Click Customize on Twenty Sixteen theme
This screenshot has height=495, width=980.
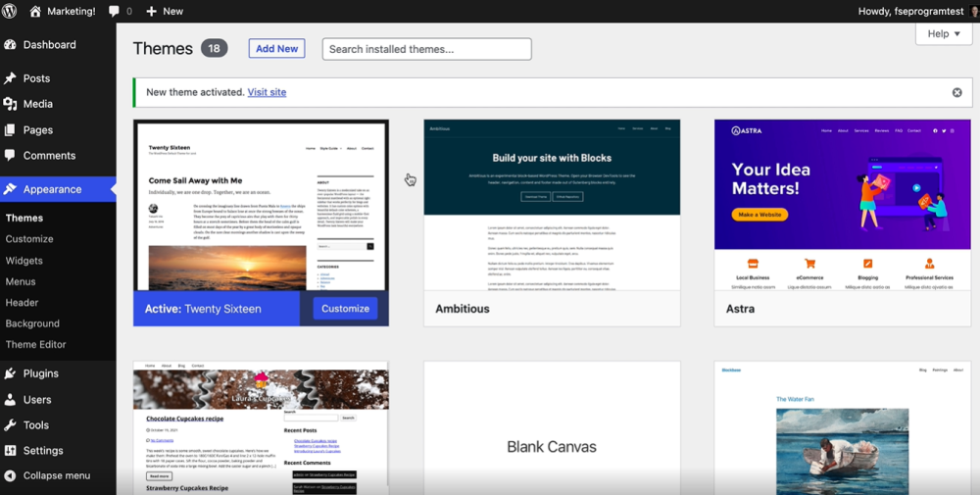[x=345, y=308]
